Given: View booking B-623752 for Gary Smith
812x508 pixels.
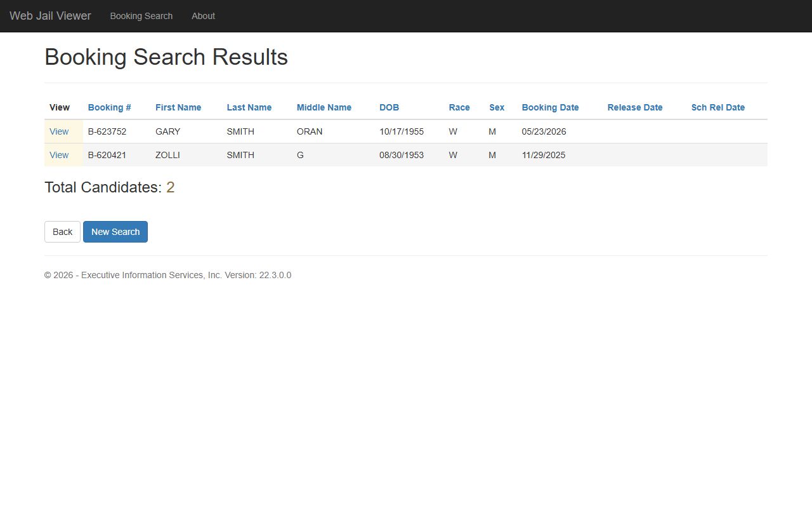Looking at the screenshot, I should coord(59,131).
